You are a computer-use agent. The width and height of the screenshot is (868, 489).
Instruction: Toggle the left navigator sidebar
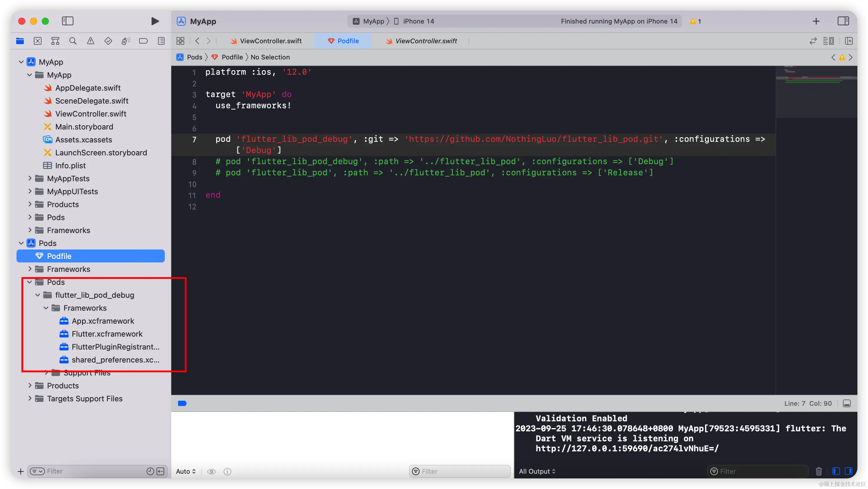pos(68,21)
